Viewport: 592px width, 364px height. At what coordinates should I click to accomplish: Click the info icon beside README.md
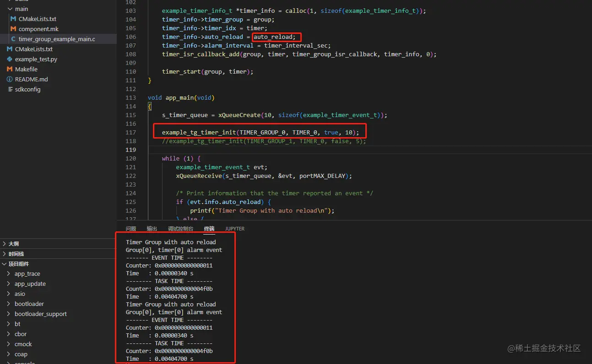(x=10, y=80)
